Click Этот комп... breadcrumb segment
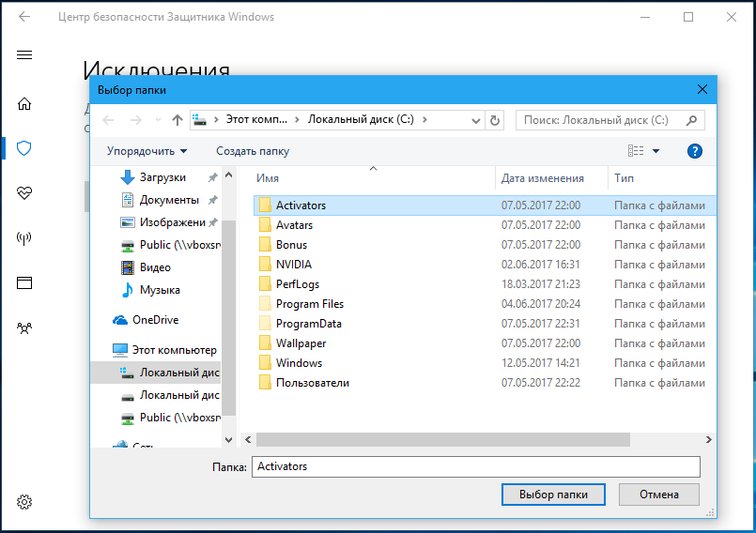The image size is (756, 533). [256, 119]
